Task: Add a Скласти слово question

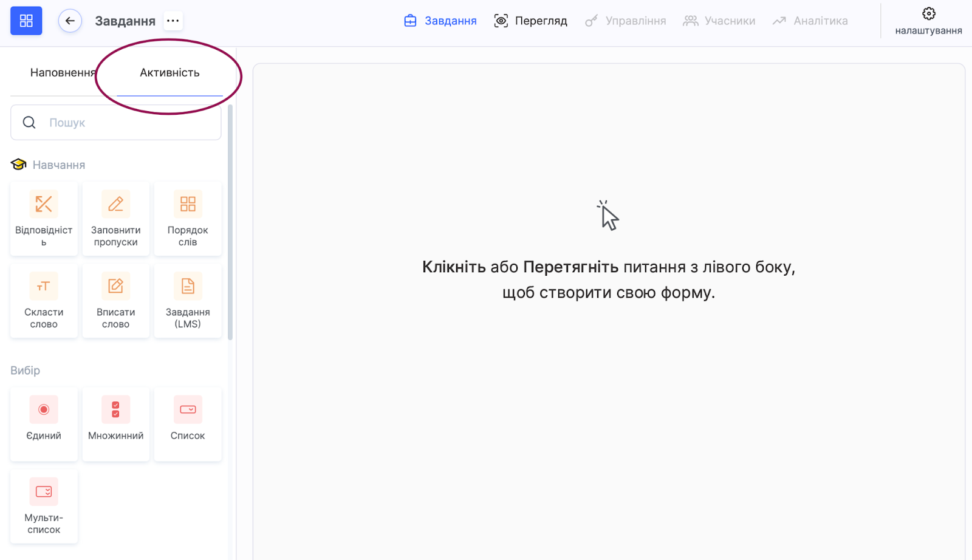Action: 44,301
